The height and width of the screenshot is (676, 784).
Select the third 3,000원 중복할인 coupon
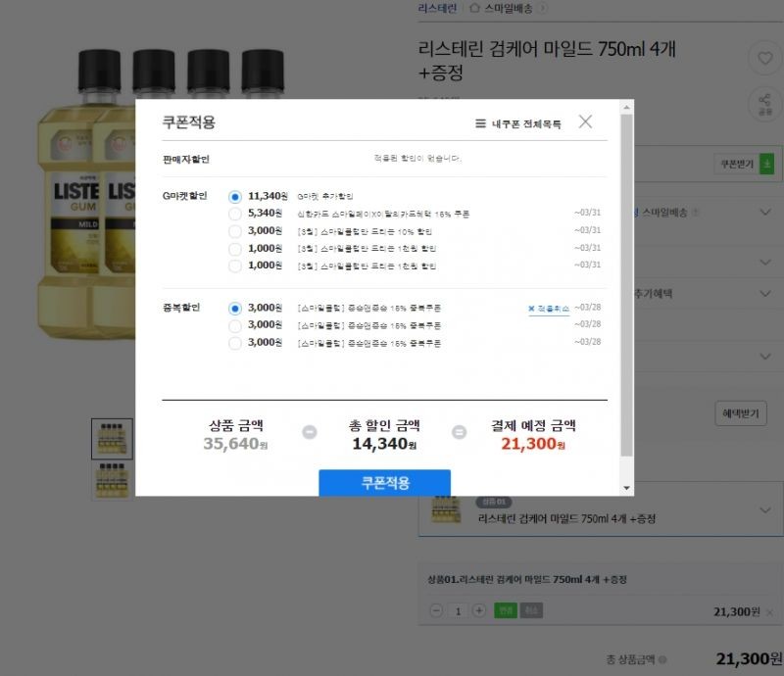[x=235, y=343]
